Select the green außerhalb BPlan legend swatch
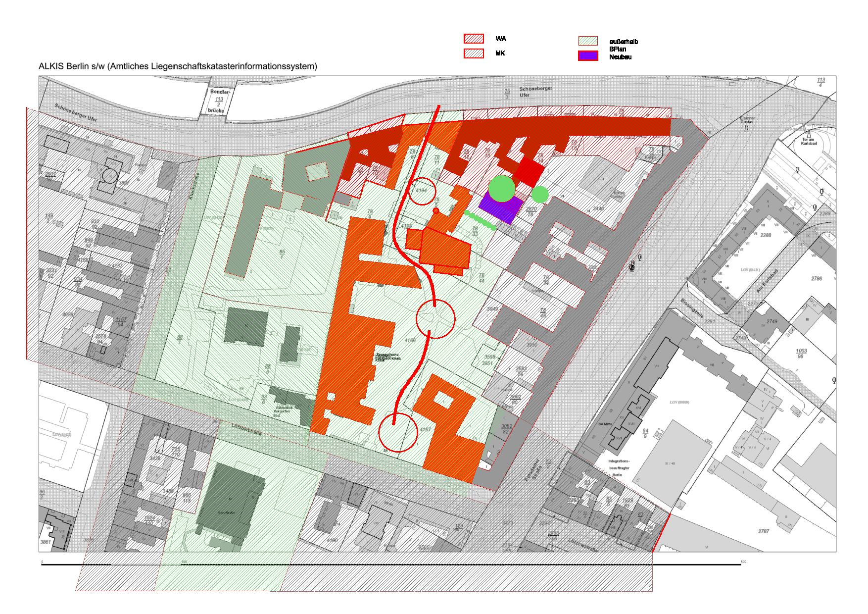This screenshot has width=868, height=614. [x=588, y=41]
